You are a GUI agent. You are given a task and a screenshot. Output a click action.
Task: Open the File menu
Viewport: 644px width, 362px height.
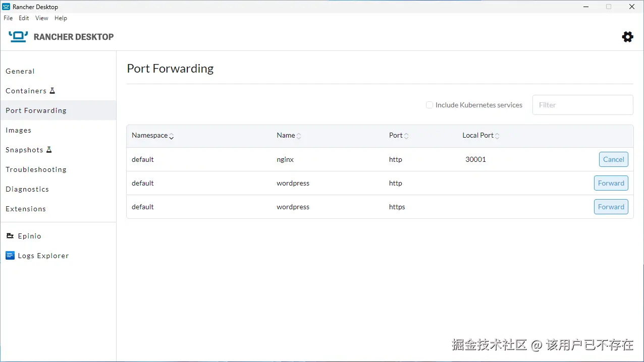pos(8,18)
